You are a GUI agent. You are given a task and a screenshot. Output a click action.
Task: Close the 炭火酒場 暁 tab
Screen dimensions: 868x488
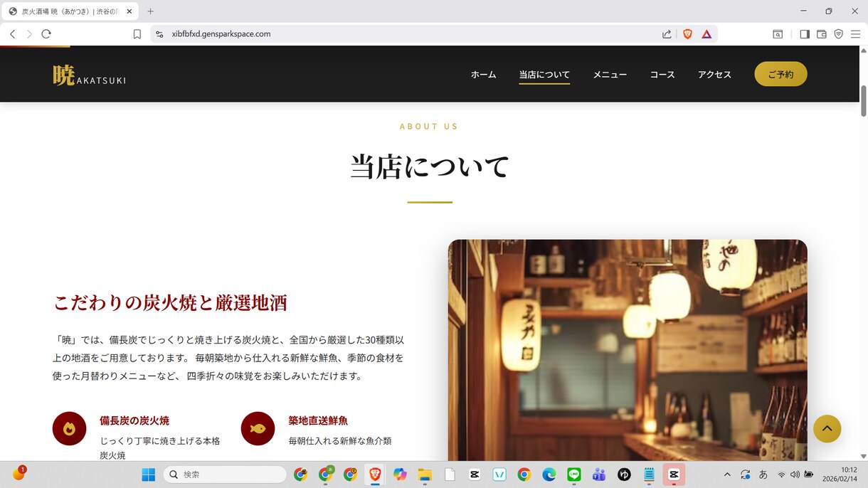[x=129, y=11]
